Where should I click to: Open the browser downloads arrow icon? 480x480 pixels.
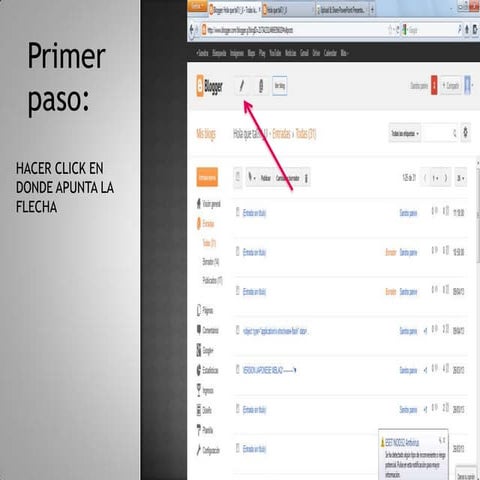click(475, 30)
